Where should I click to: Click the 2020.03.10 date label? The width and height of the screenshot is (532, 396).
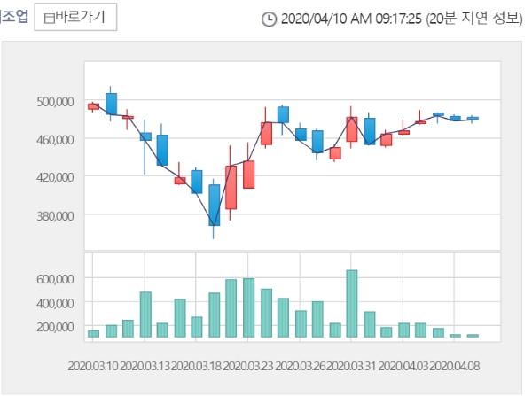click(93, 366)
